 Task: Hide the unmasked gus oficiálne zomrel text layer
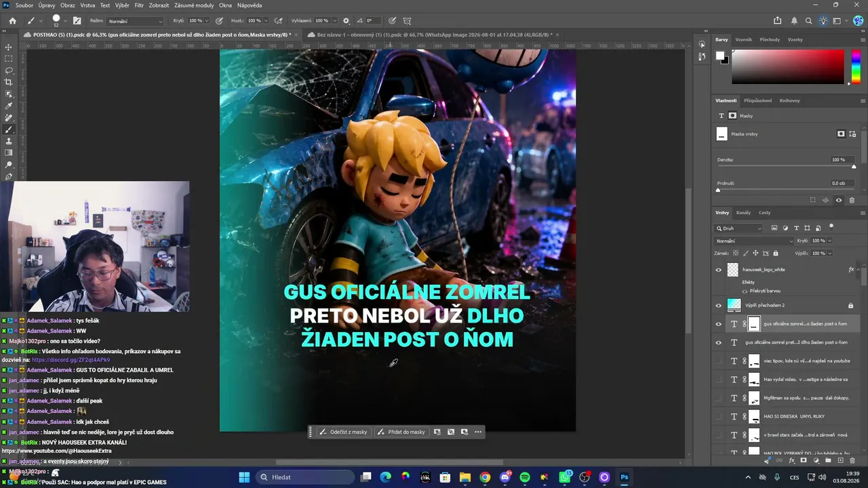tap(719, 342)
